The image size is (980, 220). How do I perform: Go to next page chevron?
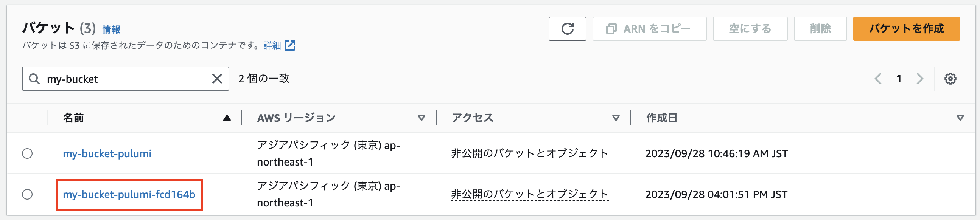click(920, 79)
